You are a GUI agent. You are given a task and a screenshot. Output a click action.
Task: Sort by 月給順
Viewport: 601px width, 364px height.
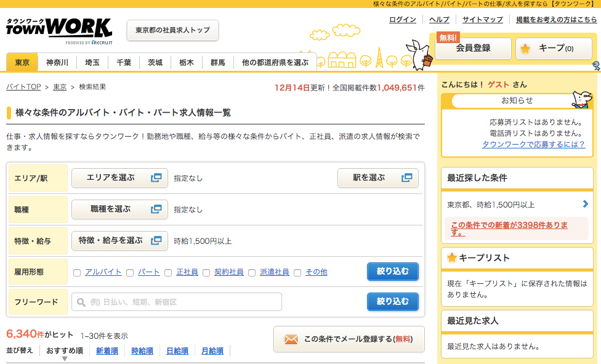pos(212,350)
